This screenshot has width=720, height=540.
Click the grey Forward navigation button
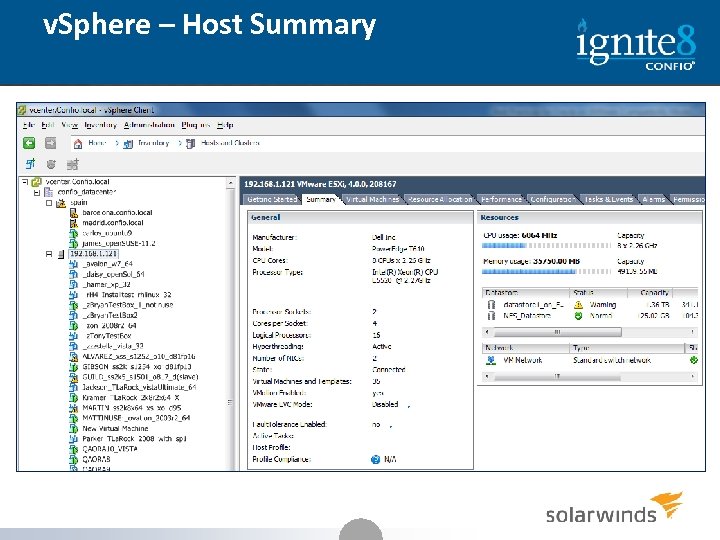click(51, 143)
